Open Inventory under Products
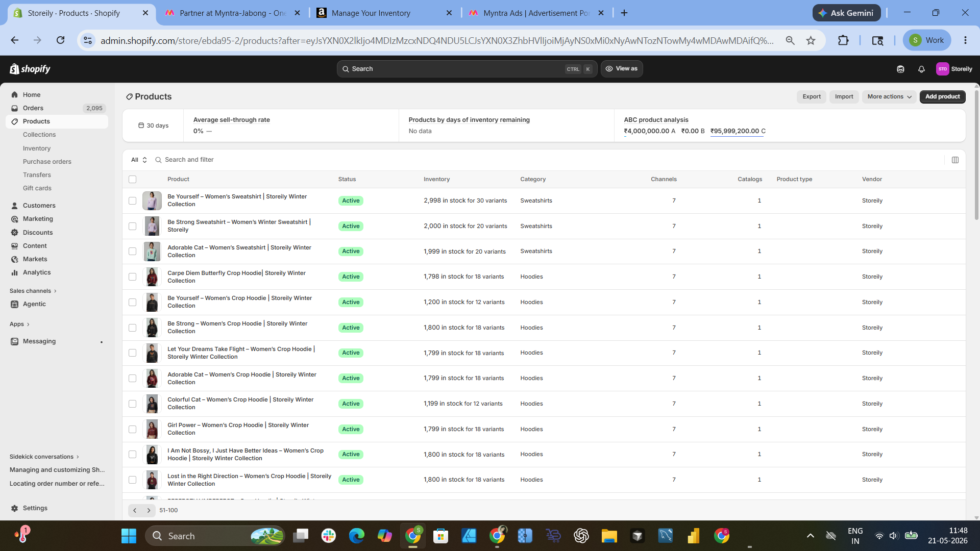 tap(37, 148)
